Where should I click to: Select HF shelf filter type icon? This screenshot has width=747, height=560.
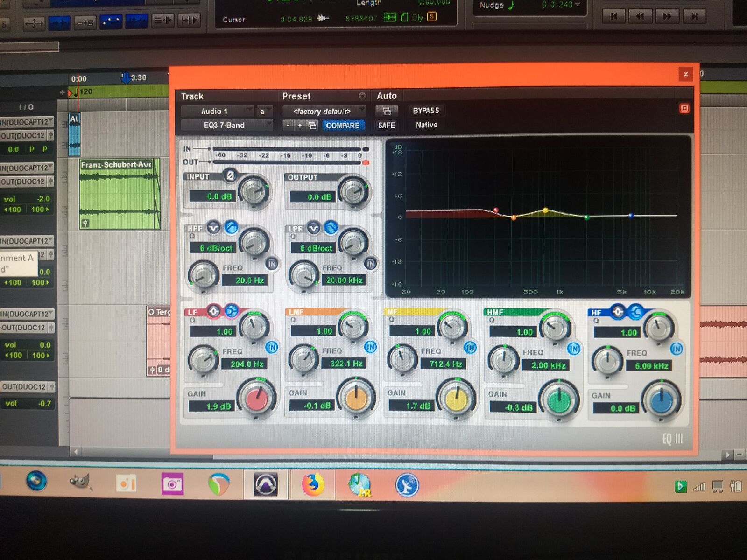(x=635, y=312)
